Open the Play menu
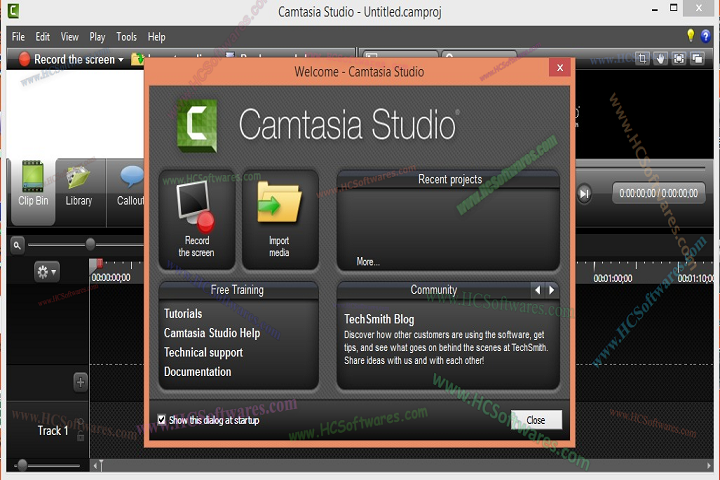Image resolution: width=720 pixels, height=480 pixels. pos(97,37)
